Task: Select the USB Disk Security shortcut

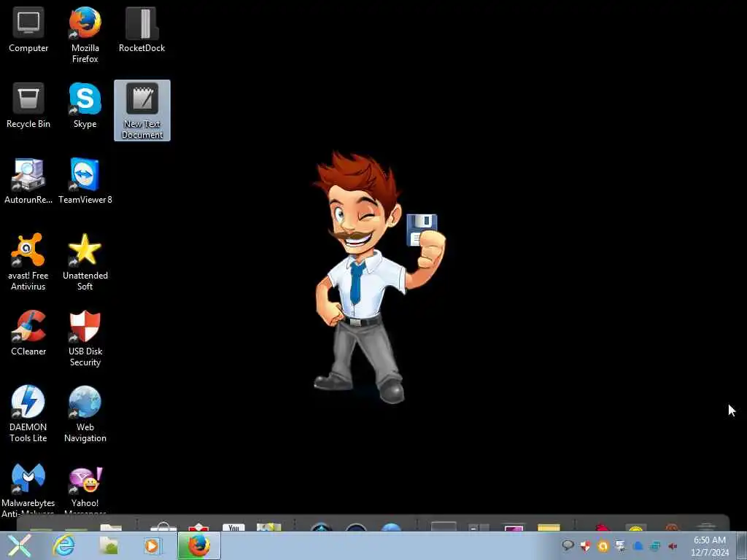Action: [85, 338]
